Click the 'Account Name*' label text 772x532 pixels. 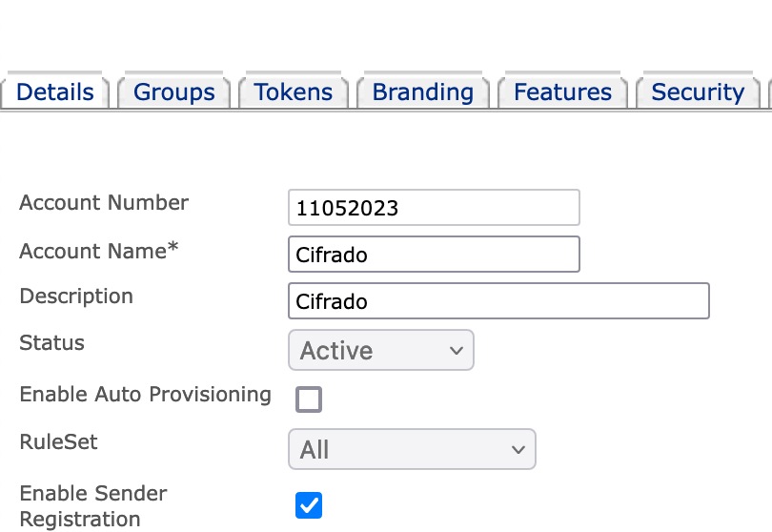(99, 252)
